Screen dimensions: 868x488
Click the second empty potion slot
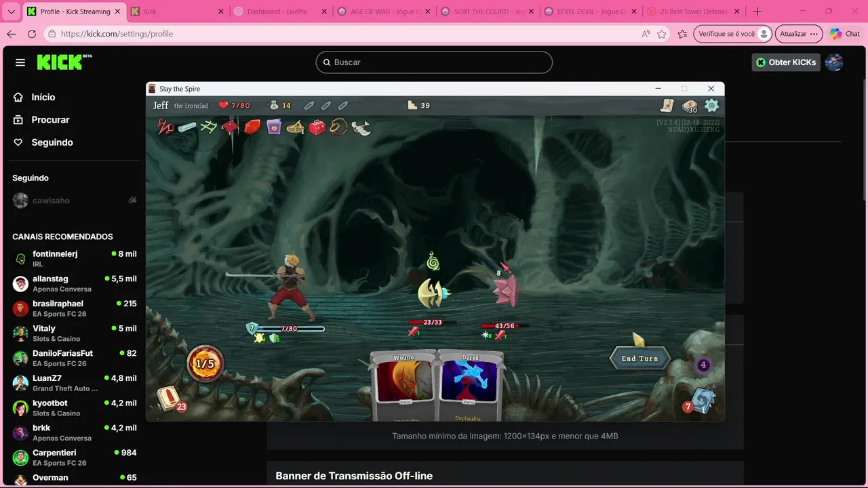click(325, 105)
